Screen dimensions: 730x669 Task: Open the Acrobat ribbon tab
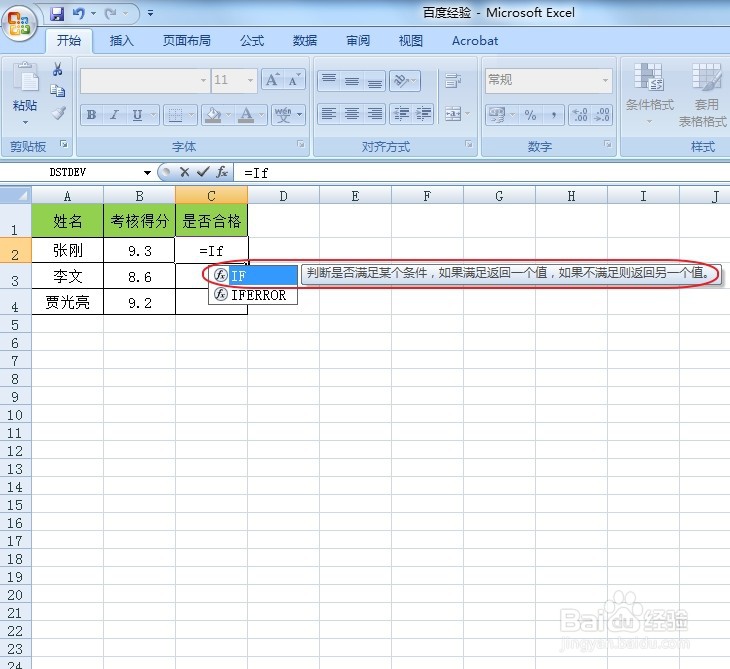[475, 41]
